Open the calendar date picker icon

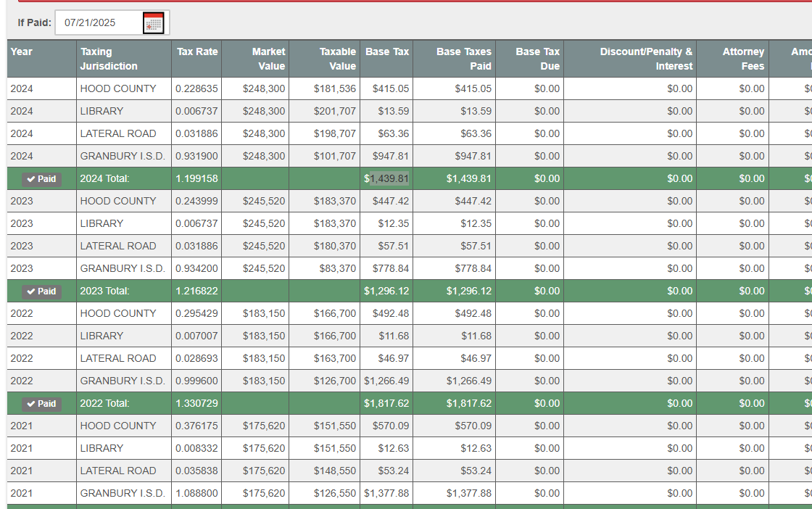[x=153, y=23]
